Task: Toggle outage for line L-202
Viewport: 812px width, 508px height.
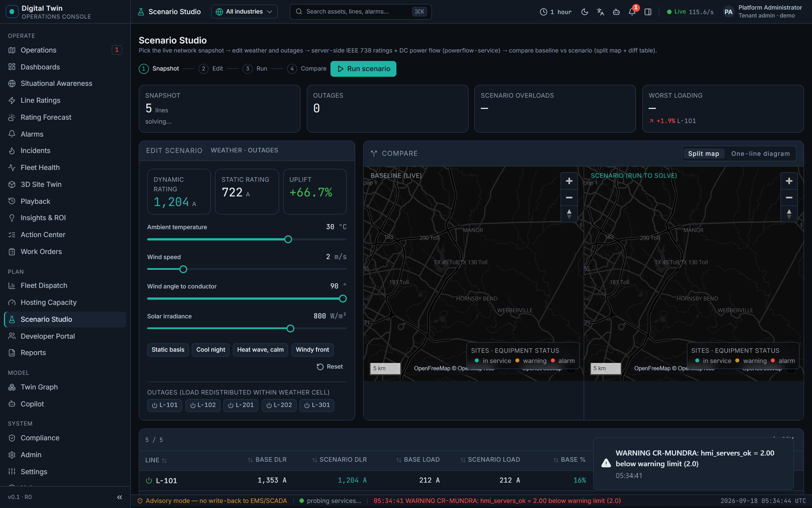Action: pyautogui.click(x=279, y=405)
